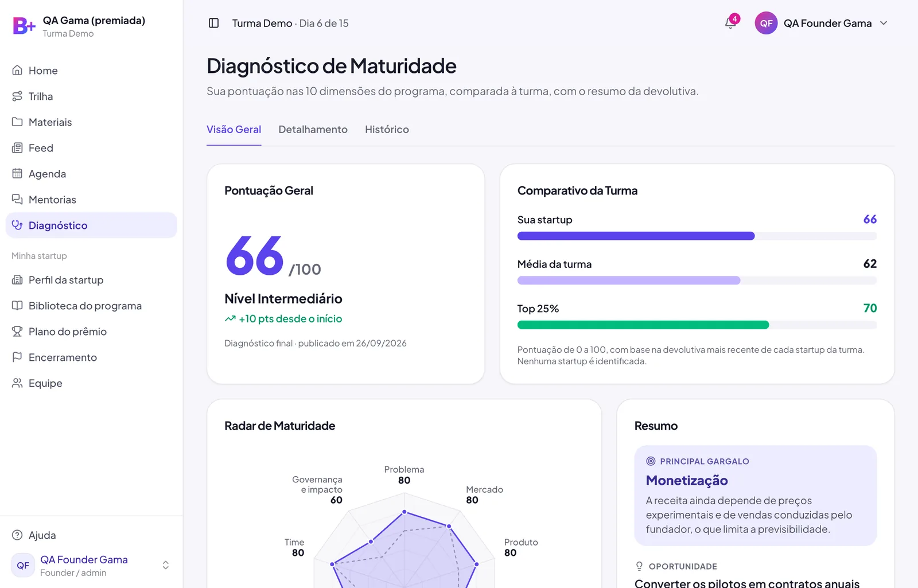918x588 pixels.
Task: Click the Perfil da startup building icon
Action: point(17,280)
